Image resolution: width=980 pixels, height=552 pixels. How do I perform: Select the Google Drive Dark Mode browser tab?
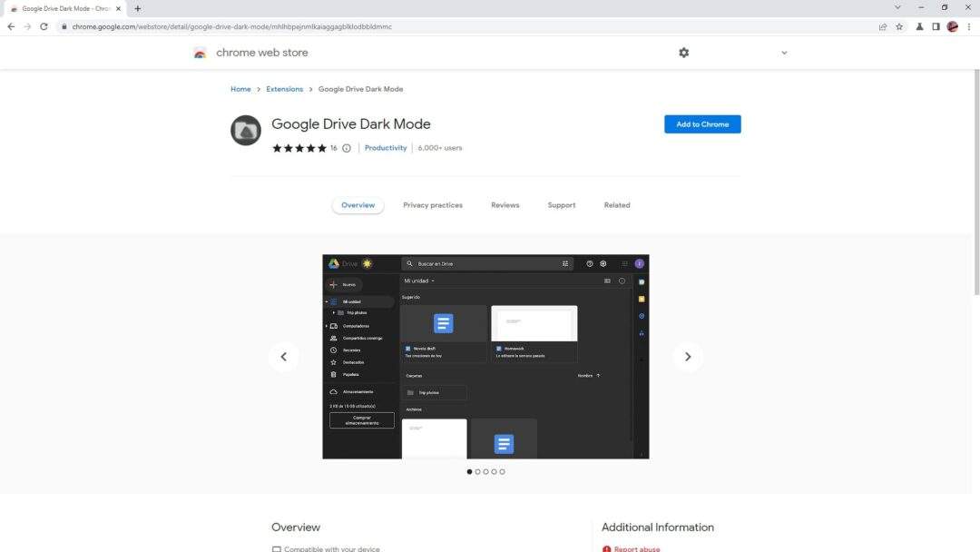(65, 9)
